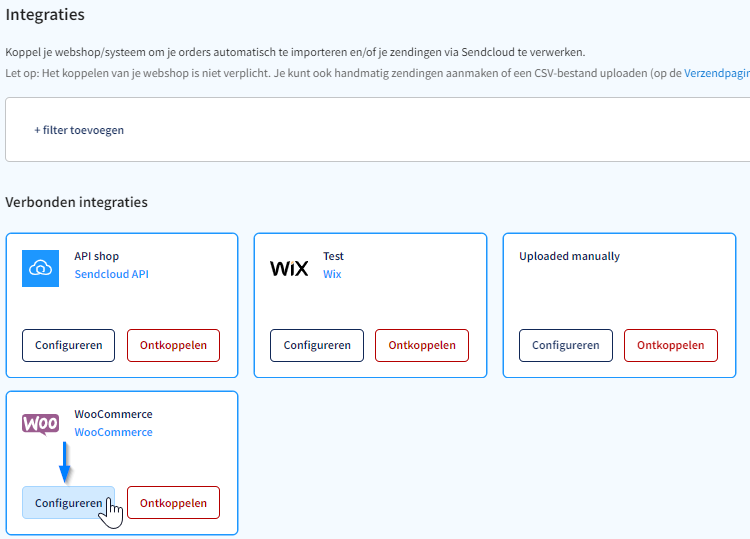Image resolution: width=750 pixels, height=539 pixels.
Task: Add a filter via '+ filter toevoegen'
Action: pyautogui.click(x=79, y=130)
